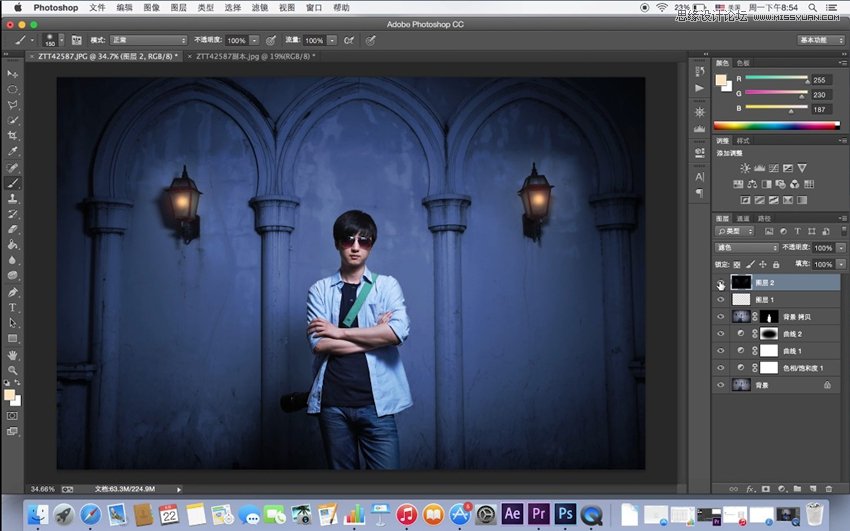Image resolution: width=850 pixels, height=531 pixels.
Task: Click the Spotlight search icon in menu bar
Action: pyautogui.click(x=812, y=8)
